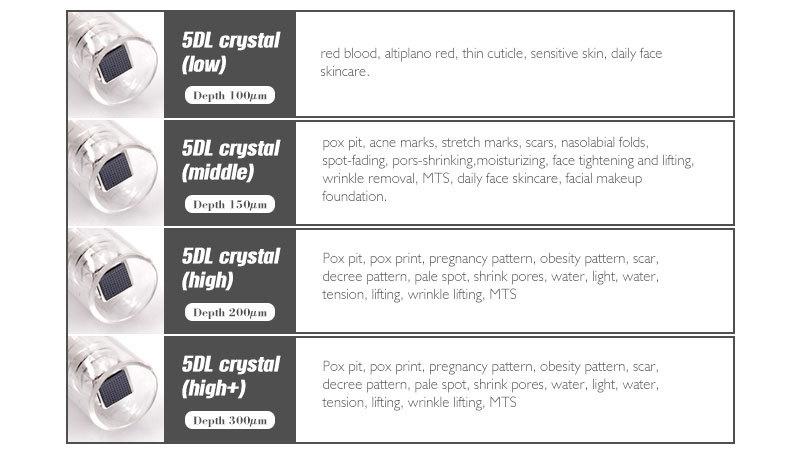The image size is (800, 452).
Task: Click the 300μm row 'Pox pit, pox print' description
Action: (x=490, y=385)
